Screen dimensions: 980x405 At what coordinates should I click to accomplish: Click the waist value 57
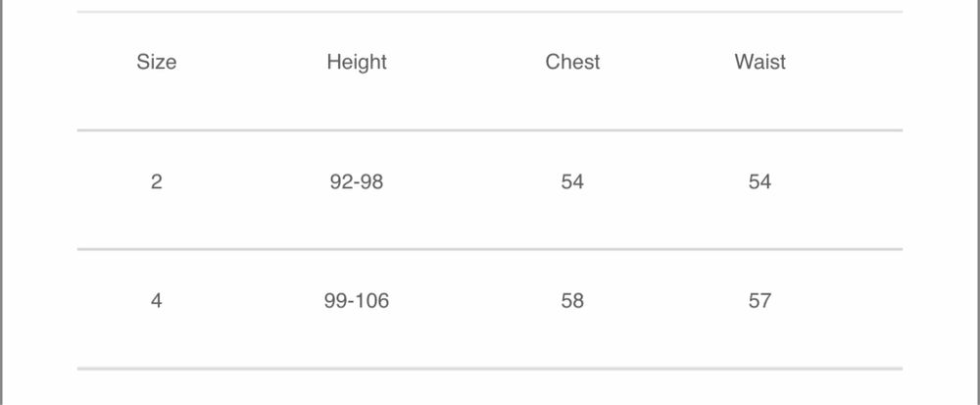pyautogui.click(x=759, y=301)
